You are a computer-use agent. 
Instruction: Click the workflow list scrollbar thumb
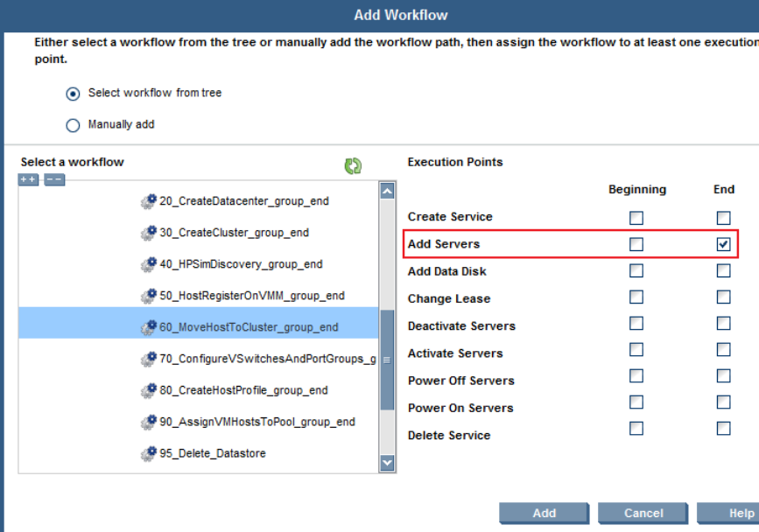click(387, 359)
